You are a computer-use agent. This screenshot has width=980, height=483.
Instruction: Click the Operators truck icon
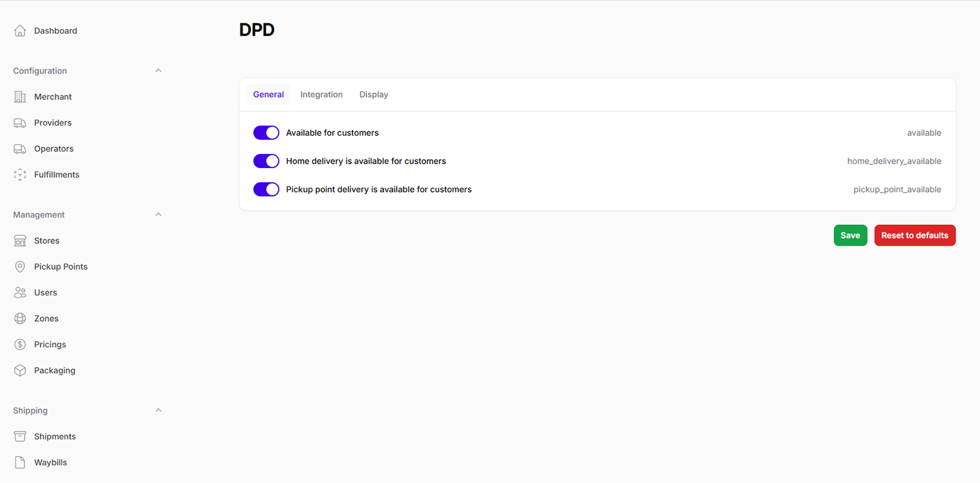click(x=20, y=149)
